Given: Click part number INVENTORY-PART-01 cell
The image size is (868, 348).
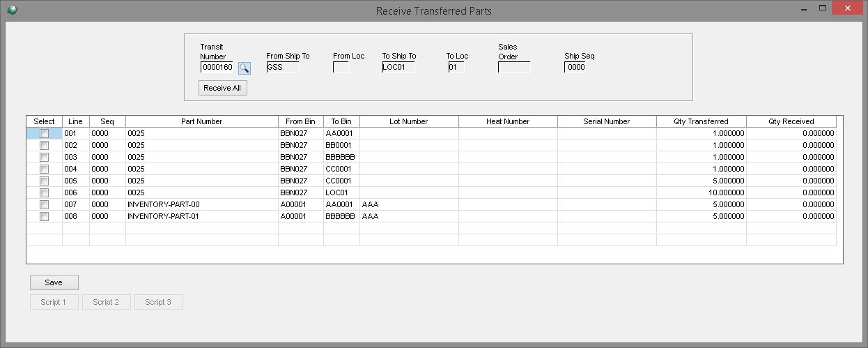Looking at the screenshot, I should click(201, 217).
